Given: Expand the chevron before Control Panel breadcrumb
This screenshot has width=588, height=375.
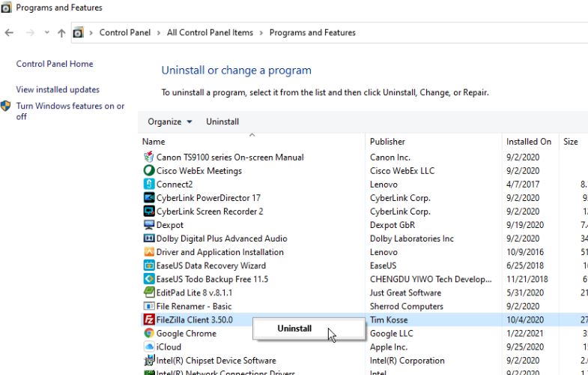Looking at the screenshot, I should pos(91,33).
